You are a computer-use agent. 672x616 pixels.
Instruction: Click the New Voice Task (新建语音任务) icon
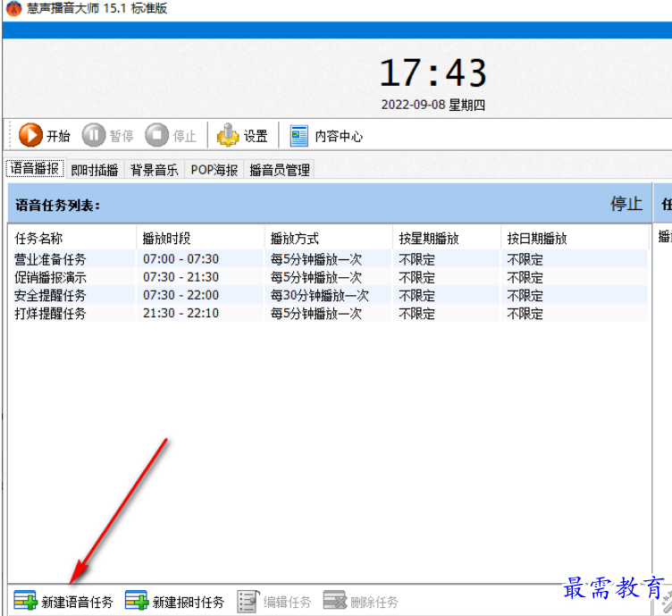pos(25,600)
